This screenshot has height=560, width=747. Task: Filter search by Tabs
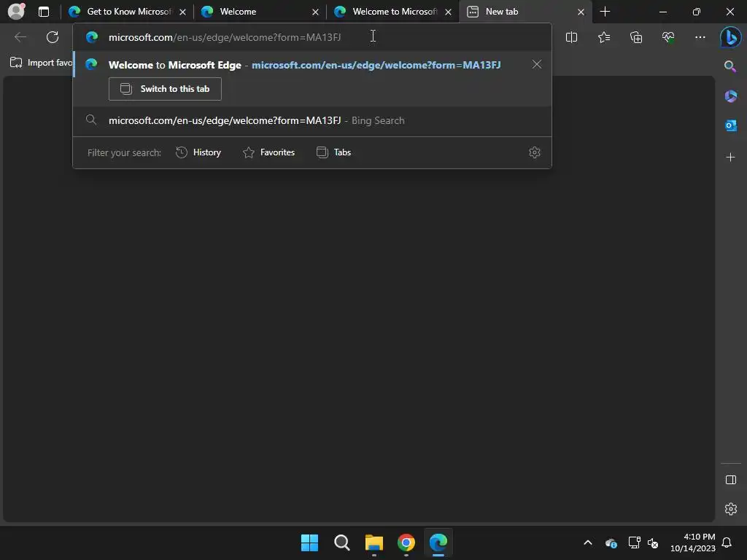[334, 152]
